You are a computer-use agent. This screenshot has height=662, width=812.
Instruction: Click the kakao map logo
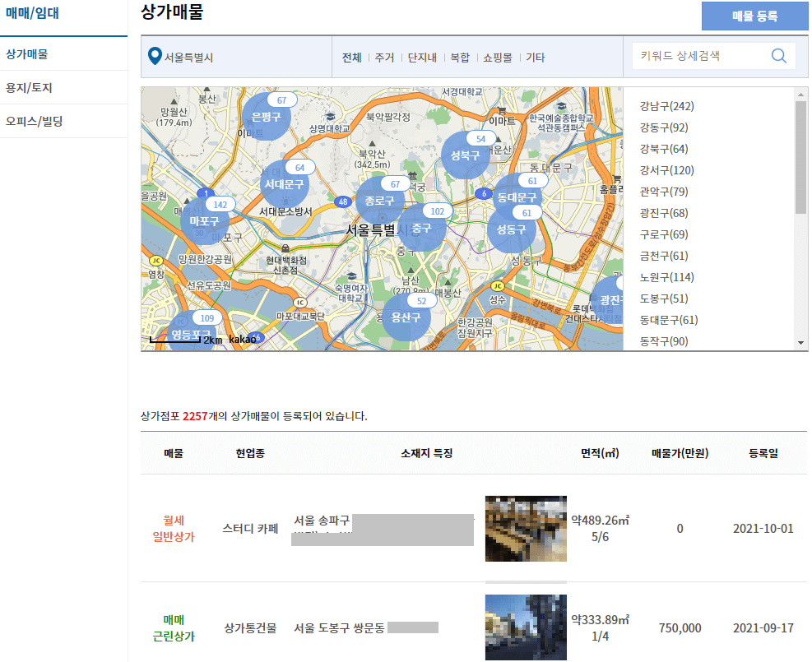[243, 339]
